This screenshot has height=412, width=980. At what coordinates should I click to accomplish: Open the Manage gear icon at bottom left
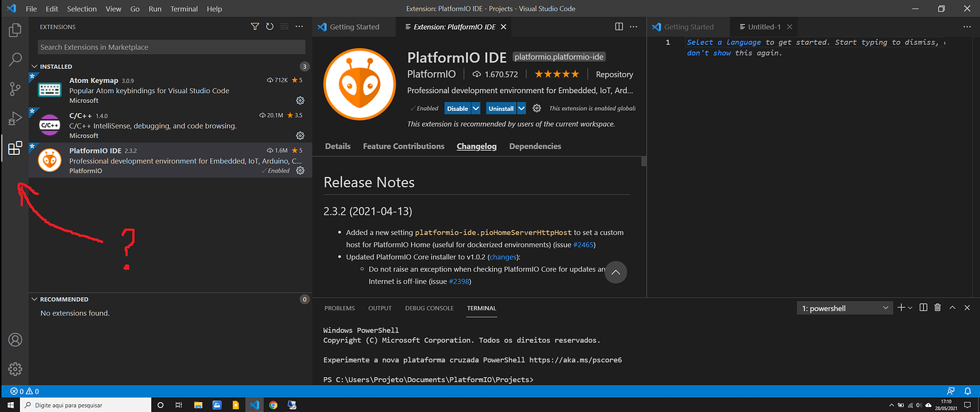tap(15, 369)
